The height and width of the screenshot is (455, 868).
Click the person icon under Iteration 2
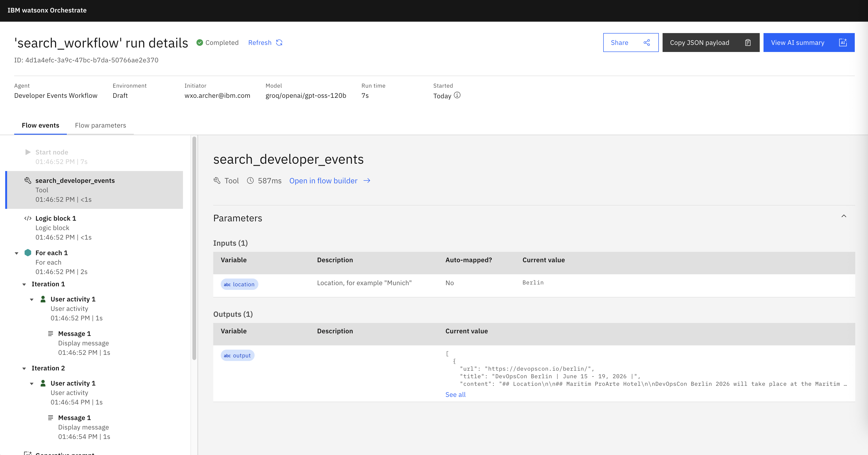pos(43,383)
